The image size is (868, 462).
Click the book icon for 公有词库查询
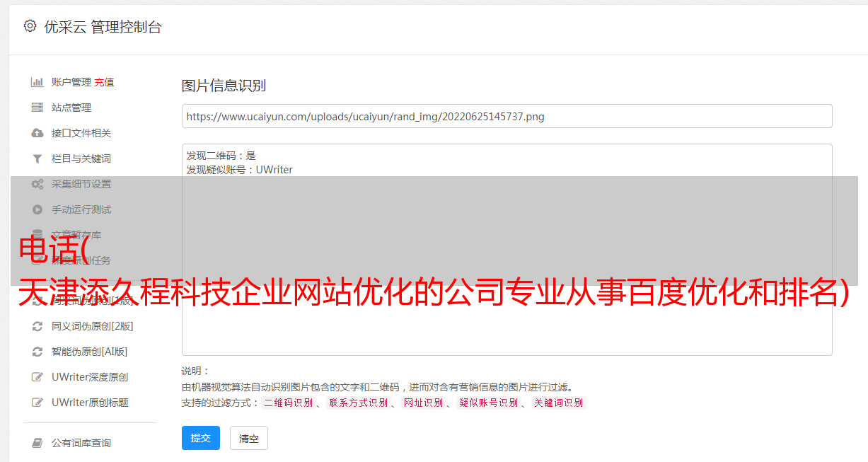coord(37,443)
